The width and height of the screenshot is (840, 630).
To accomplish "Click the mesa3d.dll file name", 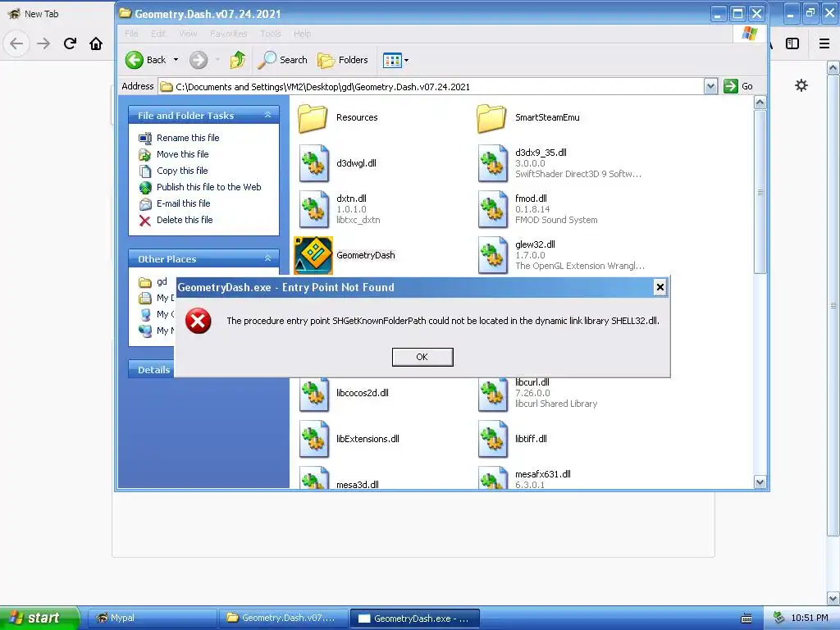I will coord(358,484).
